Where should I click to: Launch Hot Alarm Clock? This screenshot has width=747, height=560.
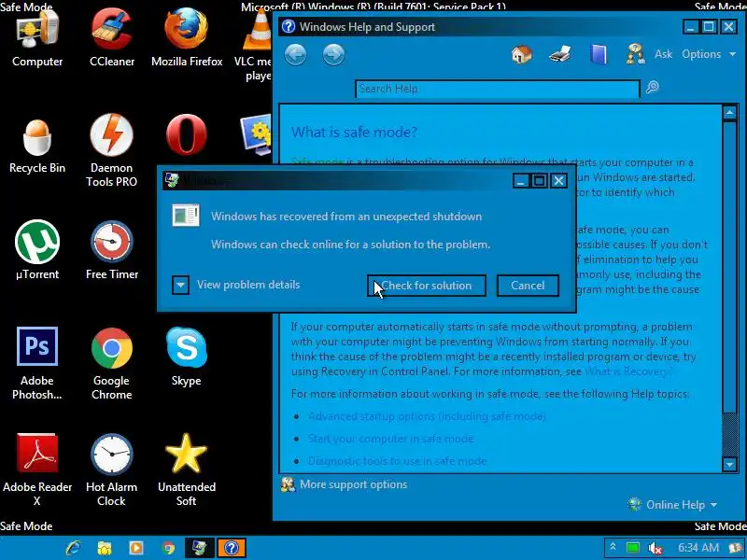(x=112, y=470)
